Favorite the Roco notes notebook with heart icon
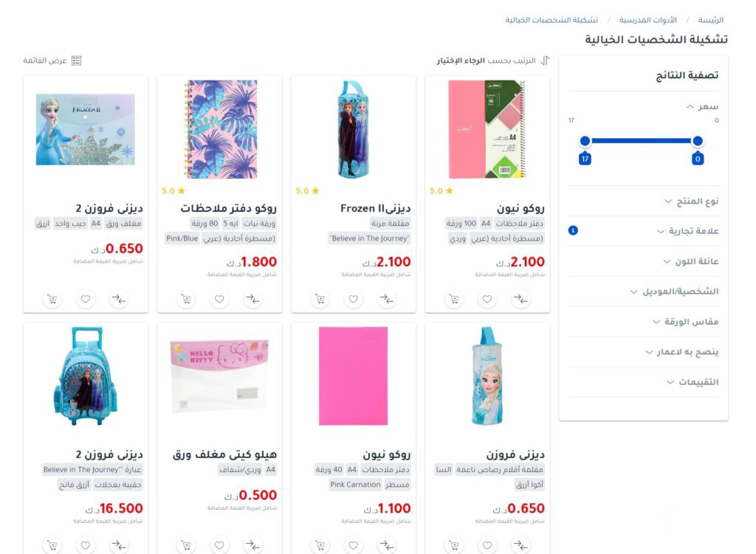756x554 pixels. [219, 299]
